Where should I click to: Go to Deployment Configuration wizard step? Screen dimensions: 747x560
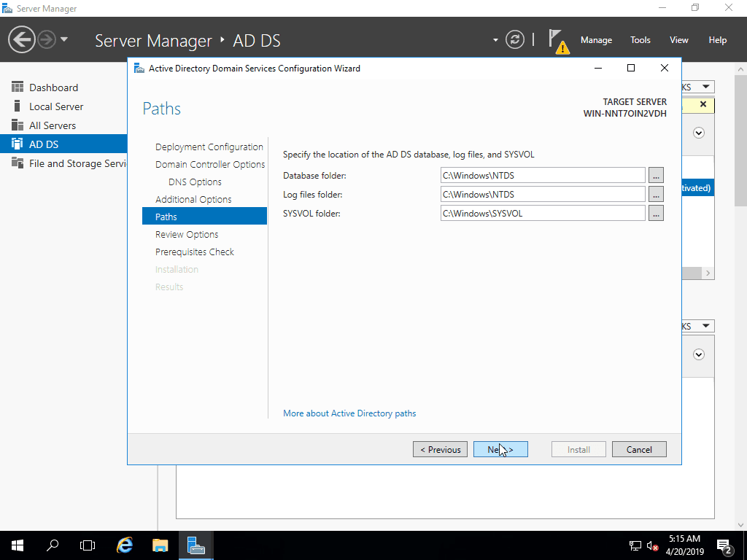(209, 147)
